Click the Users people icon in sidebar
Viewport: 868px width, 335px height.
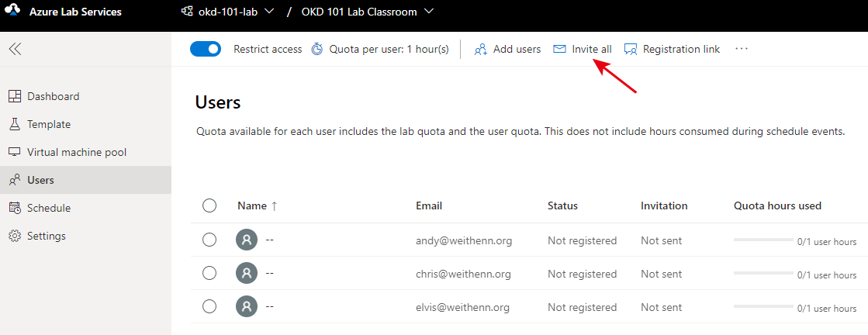(x=15, y=180)
